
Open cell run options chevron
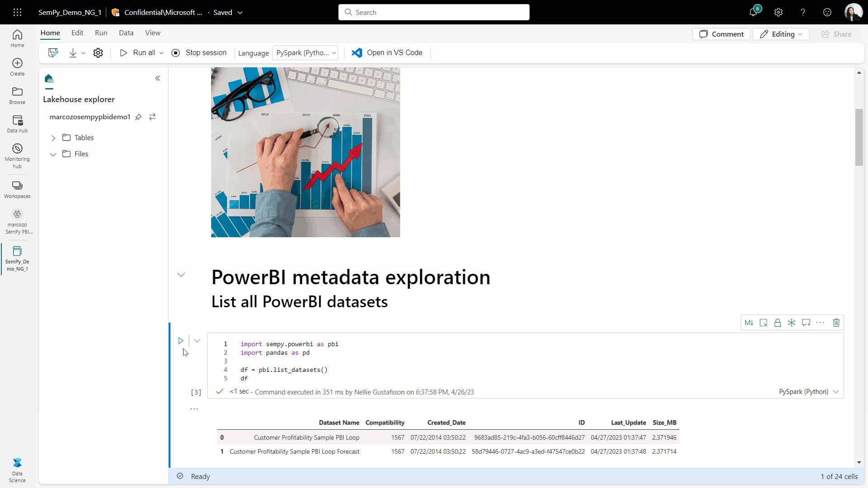point(197,341)
